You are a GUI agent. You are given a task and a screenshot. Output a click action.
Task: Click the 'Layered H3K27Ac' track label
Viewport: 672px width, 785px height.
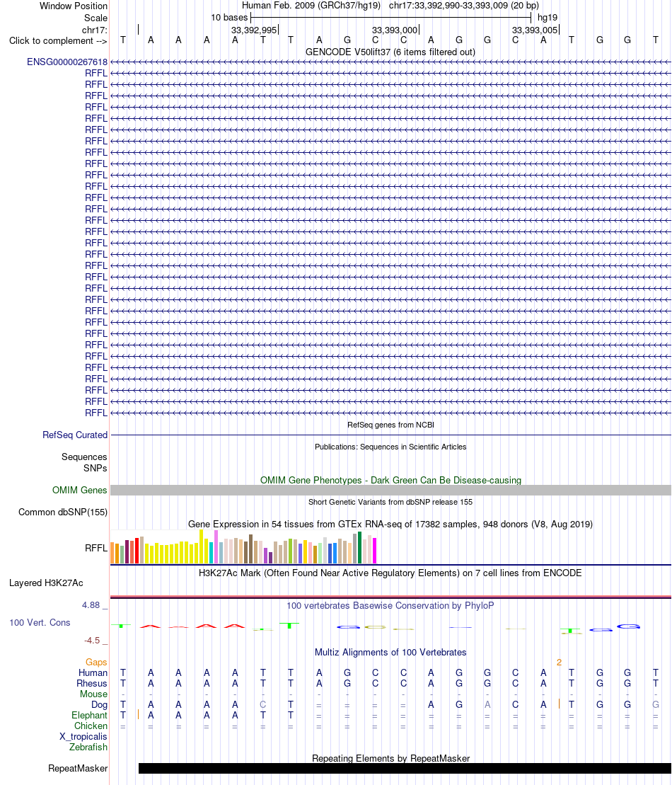coord(46,583)
